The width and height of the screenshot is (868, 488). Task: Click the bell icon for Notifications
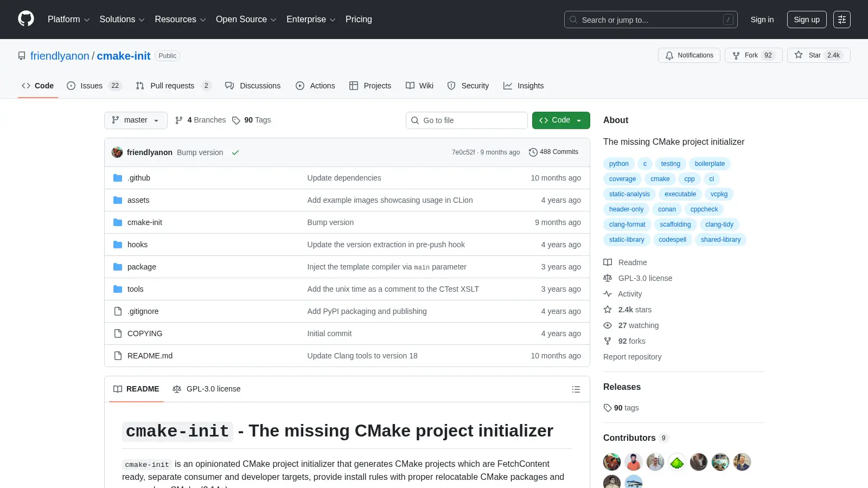coord(669,55)
